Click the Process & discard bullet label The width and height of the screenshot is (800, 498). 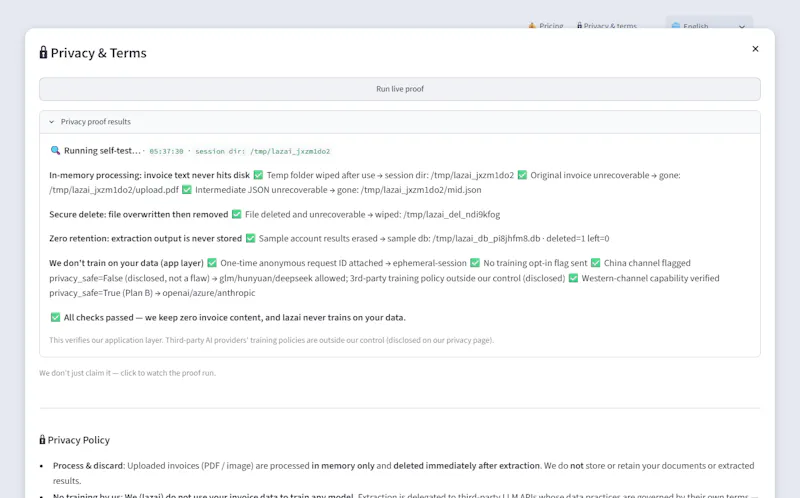tap(88, 465)
